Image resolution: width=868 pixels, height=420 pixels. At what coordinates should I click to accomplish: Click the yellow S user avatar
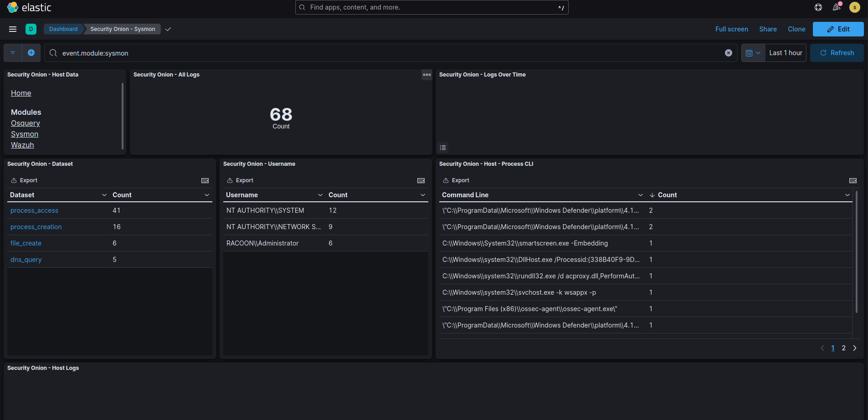click(854, 7)
